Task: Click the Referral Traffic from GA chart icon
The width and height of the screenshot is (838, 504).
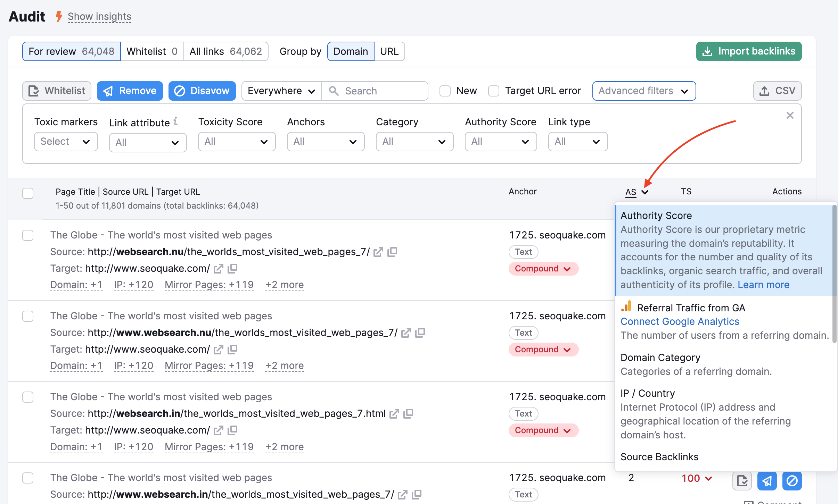Action: pos(625,307)
